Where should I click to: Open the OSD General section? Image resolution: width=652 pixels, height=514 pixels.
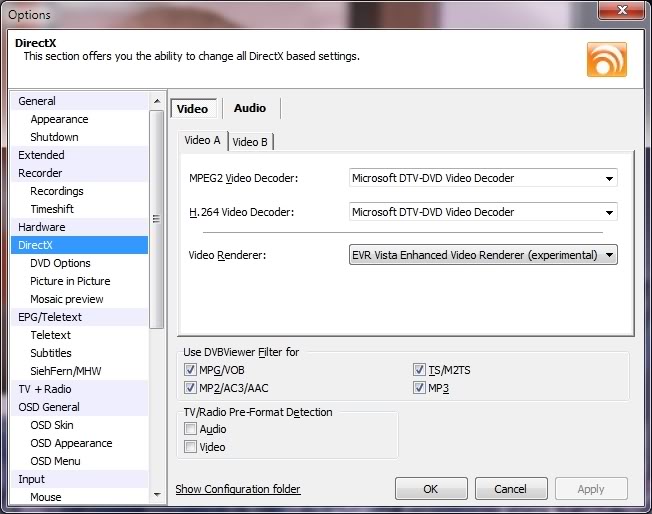click(79, 407)
